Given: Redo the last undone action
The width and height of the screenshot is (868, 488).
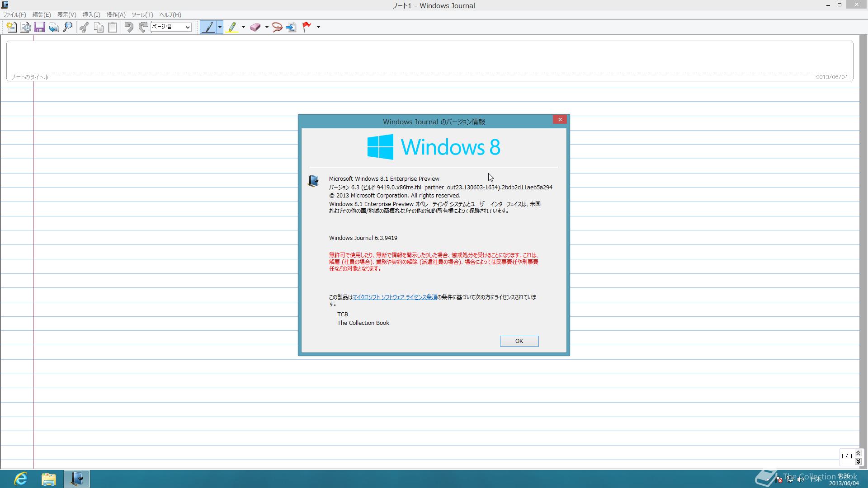Looking at the screenshot, I should click(143, 27).
